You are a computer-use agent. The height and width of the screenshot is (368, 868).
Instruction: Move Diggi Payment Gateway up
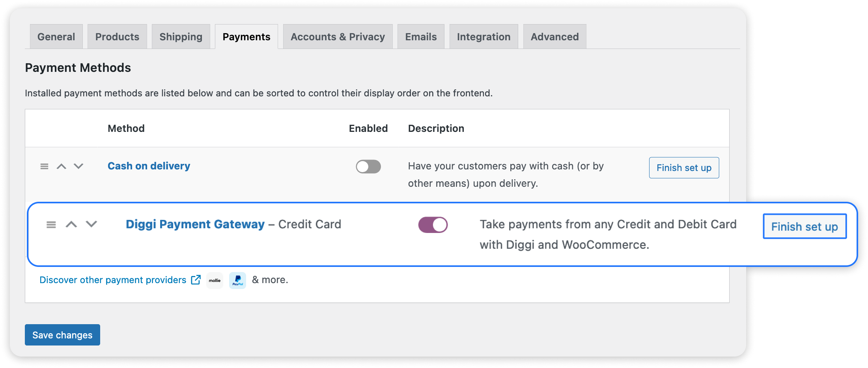click(x=71, y=225)
